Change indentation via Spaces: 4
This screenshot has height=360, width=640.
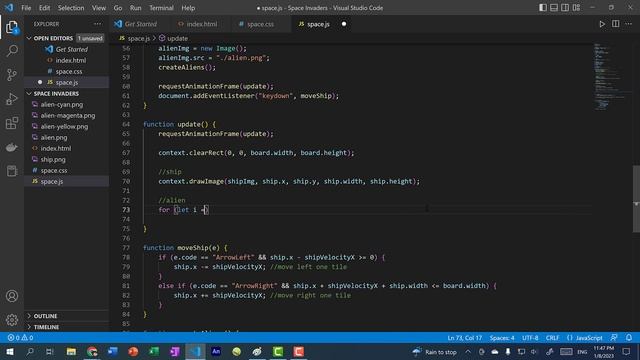pyautogui.click(x=502, y=338)
